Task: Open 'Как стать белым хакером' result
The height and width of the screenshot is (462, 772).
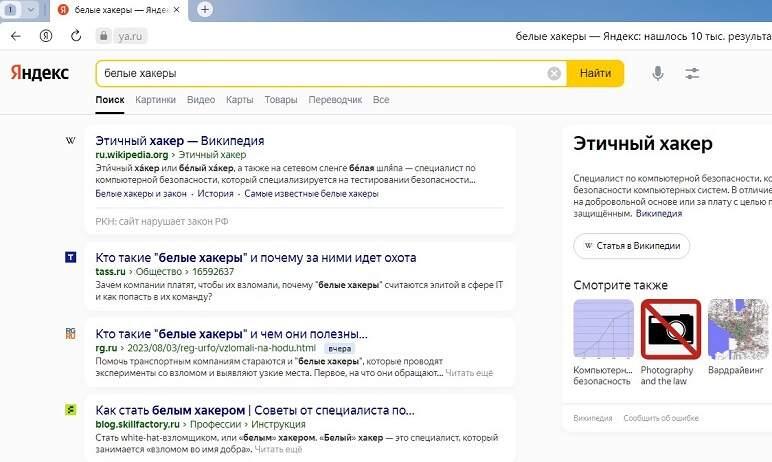Action: [255, 410]
